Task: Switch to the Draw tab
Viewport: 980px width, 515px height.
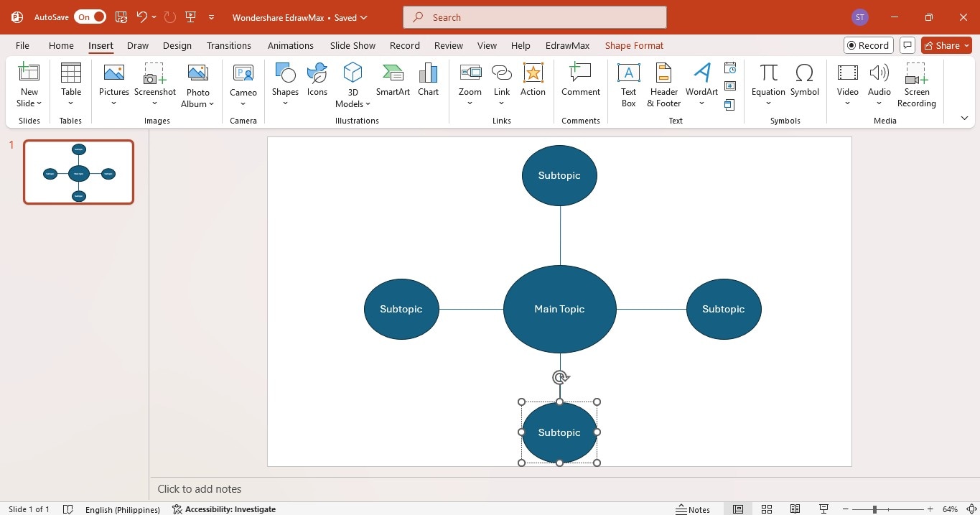Action: click(138, 45)
